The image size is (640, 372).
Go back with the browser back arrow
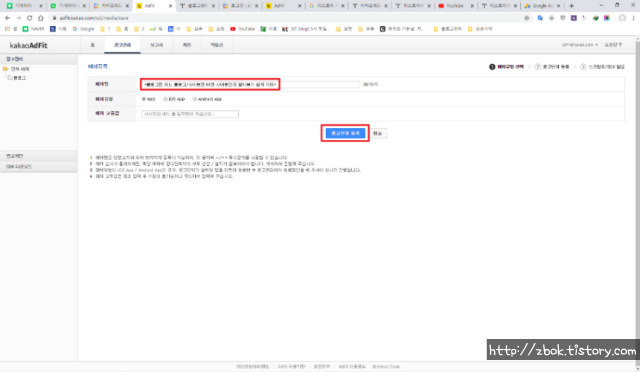coord(7,18)
